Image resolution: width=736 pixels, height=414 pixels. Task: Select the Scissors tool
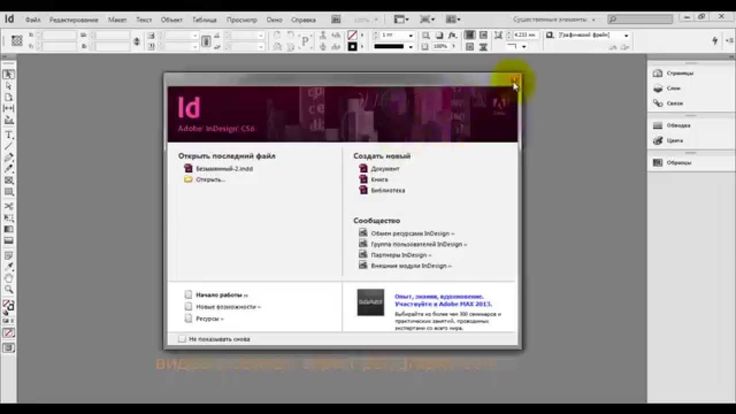pos(8,207)
